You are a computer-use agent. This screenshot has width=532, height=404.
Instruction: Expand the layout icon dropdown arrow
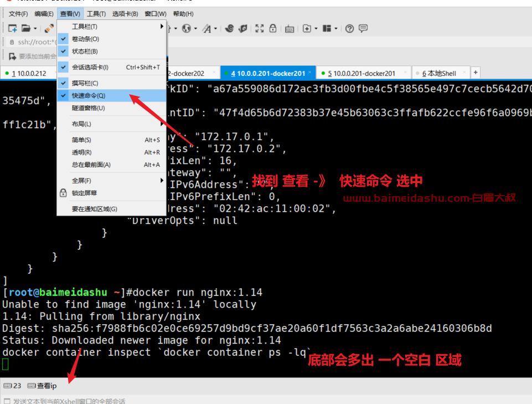(336, 29)
